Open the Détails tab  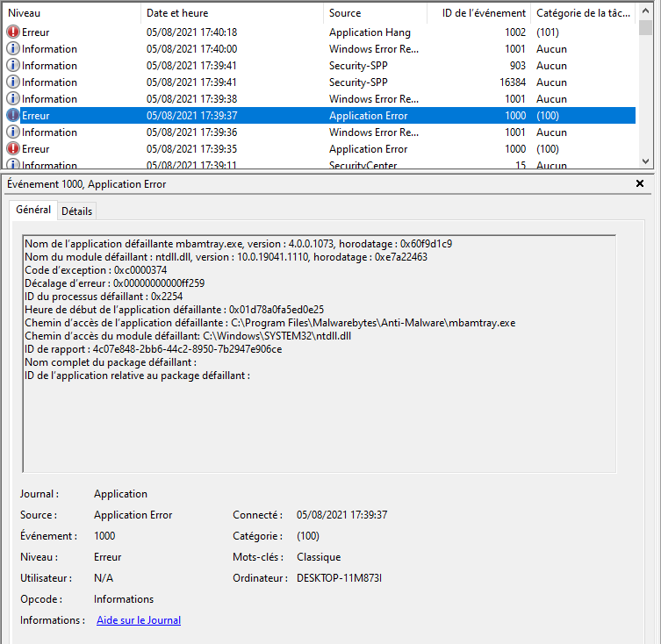(x=76, y=211)
